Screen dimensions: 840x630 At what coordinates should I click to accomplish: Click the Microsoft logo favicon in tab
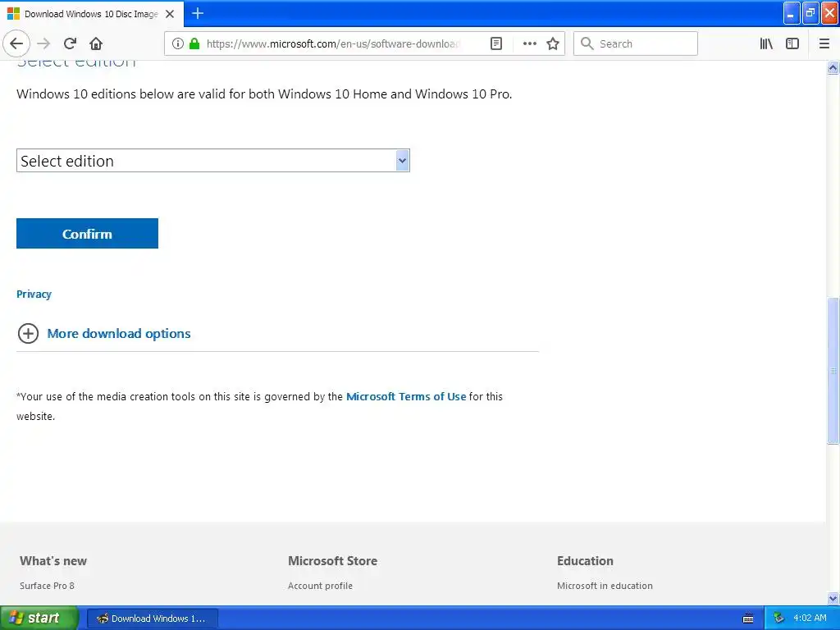[x=13, y=13]
